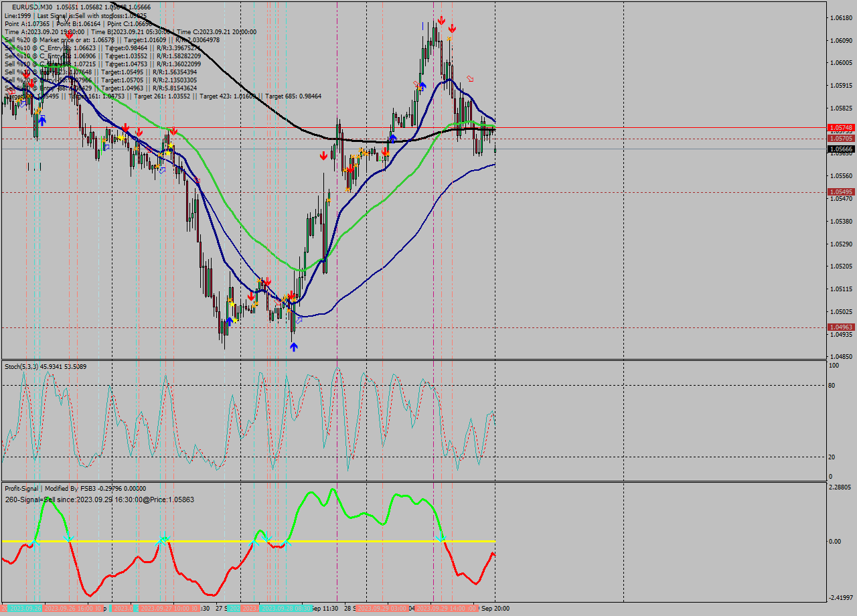Click the Stoch(5,3,3) indicator label

coord(20,366)
